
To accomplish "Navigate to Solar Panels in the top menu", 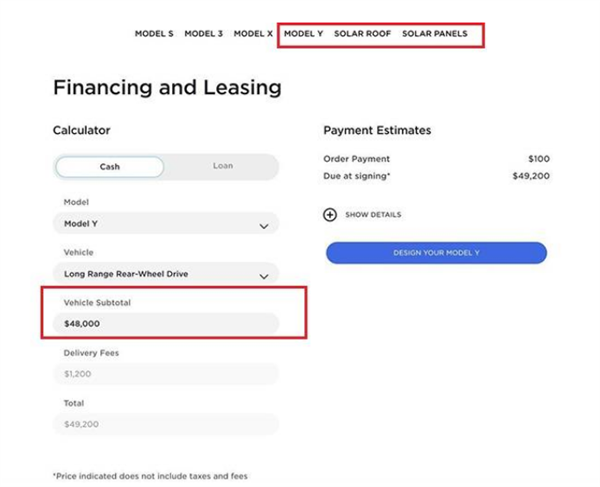I will point(434,34).
